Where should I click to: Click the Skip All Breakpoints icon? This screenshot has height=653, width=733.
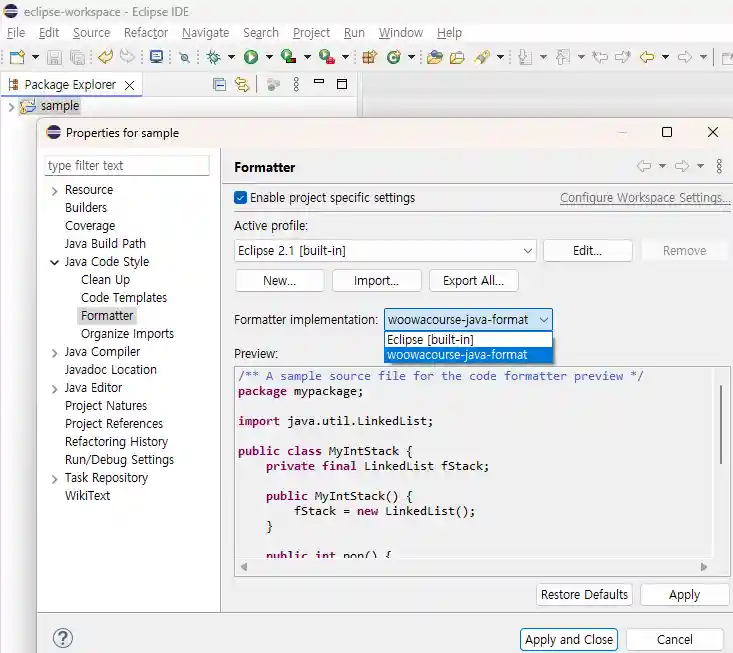(x=185, y=57)
